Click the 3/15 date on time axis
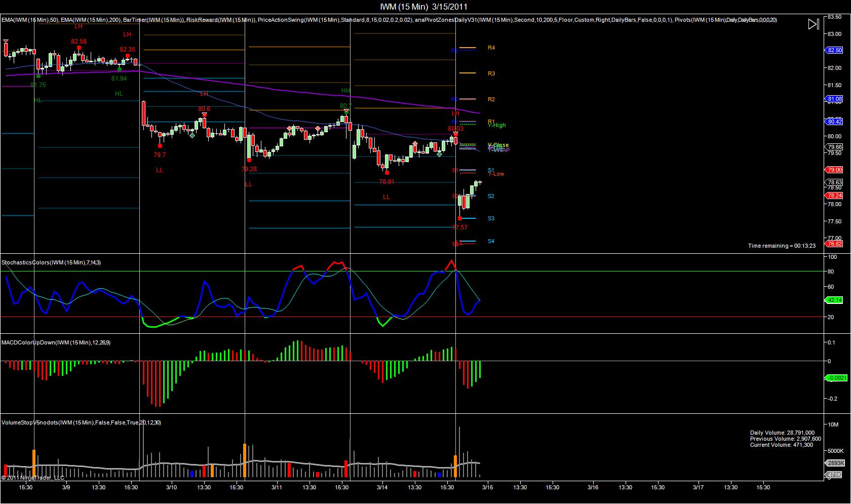Image resolution: width=851 pixels, height=504 pixels. click(x=487, y=487)
